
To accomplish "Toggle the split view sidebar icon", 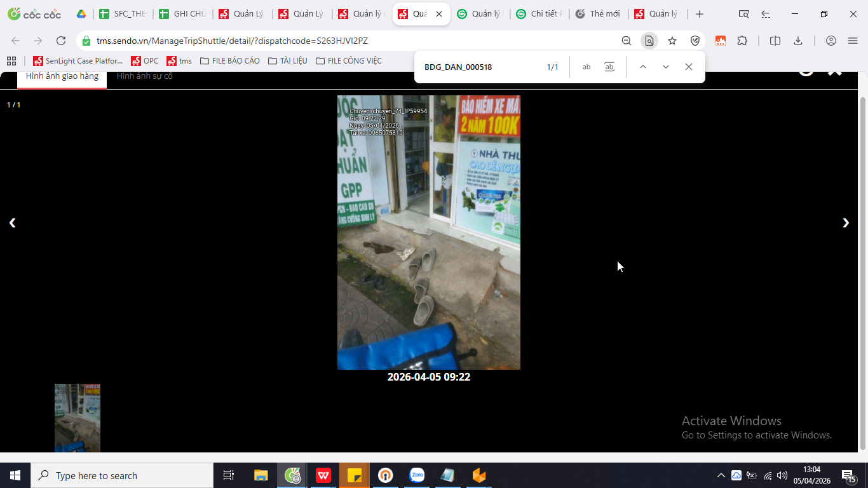I will tap(775, 41).
